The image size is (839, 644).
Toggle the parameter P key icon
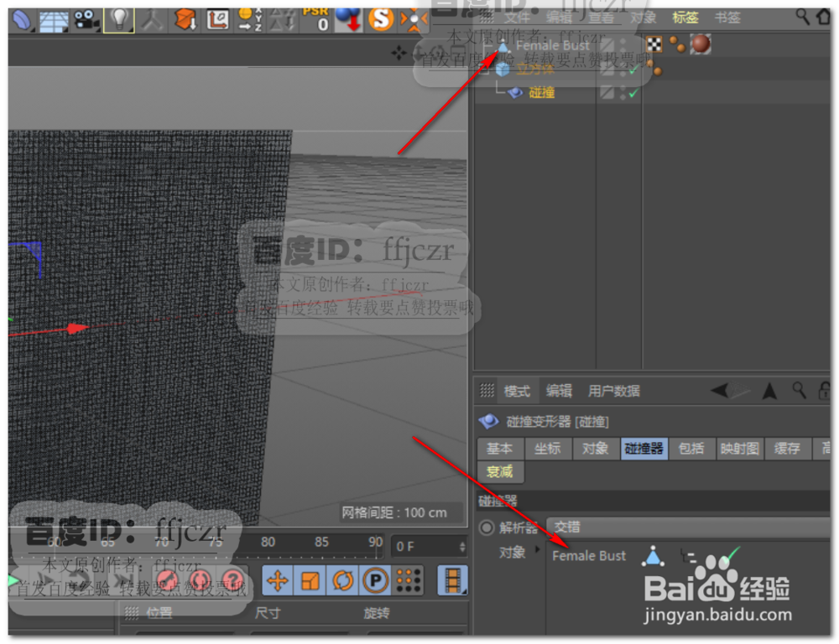coord(376,580)
